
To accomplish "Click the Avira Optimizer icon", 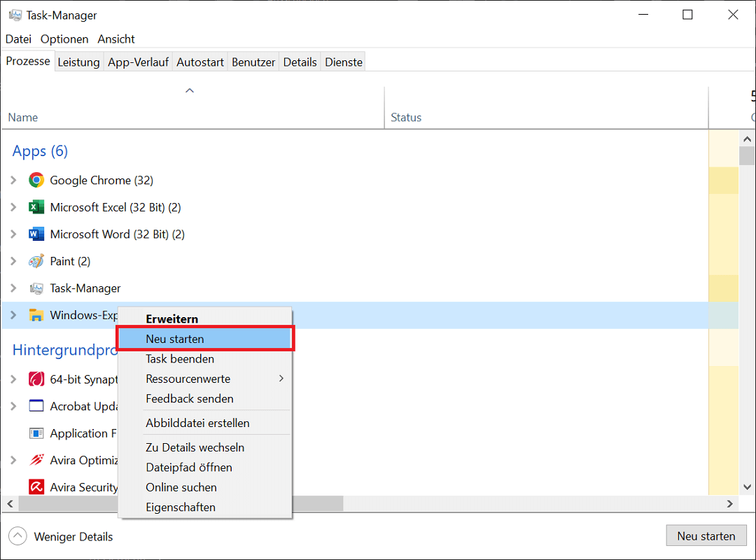I will [36, 460].
